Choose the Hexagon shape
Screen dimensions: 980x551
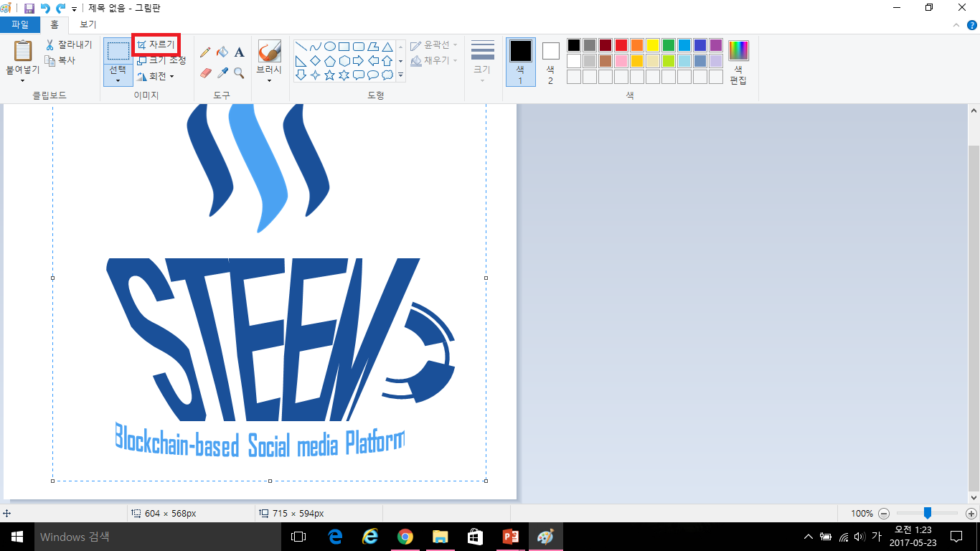tap(344, 61)
